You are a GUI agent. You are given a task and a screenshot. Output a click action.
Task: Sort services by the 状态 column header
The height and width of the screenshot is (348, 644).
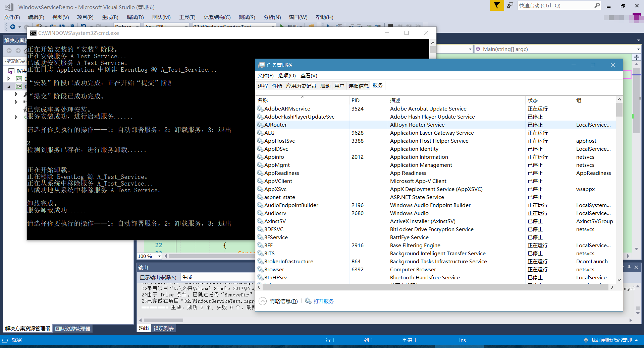(x=549, y=100)
